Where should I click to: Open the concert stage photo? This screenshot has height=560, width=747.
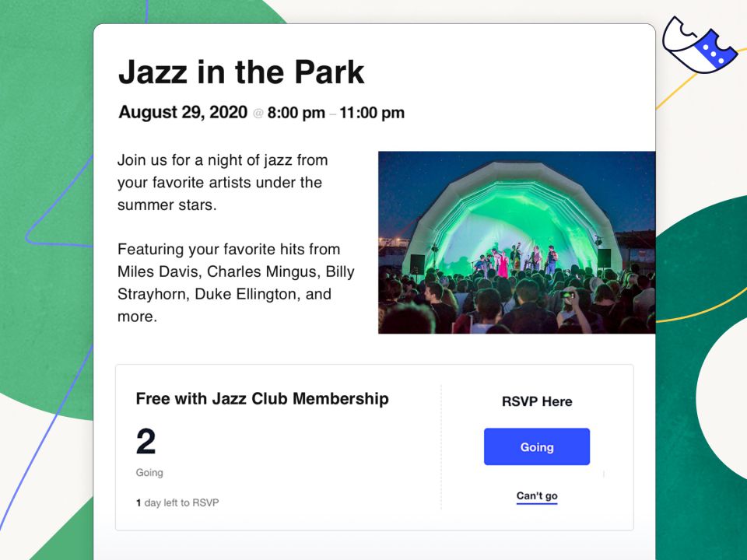516,242
